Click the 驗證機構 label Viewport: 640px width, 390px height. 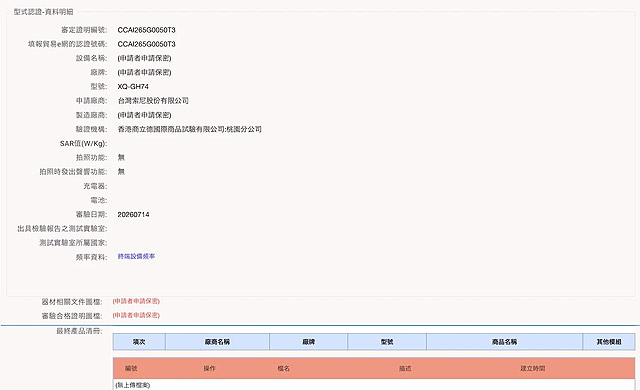click(91, 129)
